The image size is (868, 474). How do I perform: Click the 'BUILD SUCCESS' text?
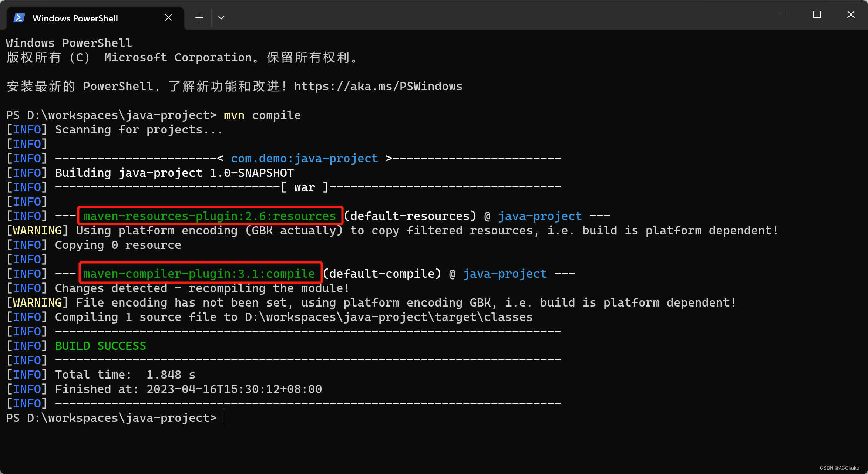pyautogui.click(x=101, y=346)
